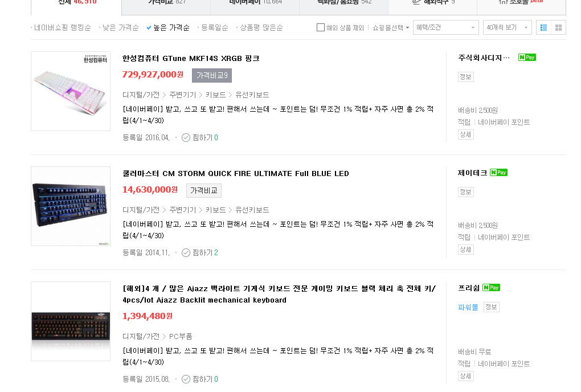Open the 혜택/조건 dropdown
Image resolution: width=581 pixels, height=392 pixels.
[x=446, y=27]
